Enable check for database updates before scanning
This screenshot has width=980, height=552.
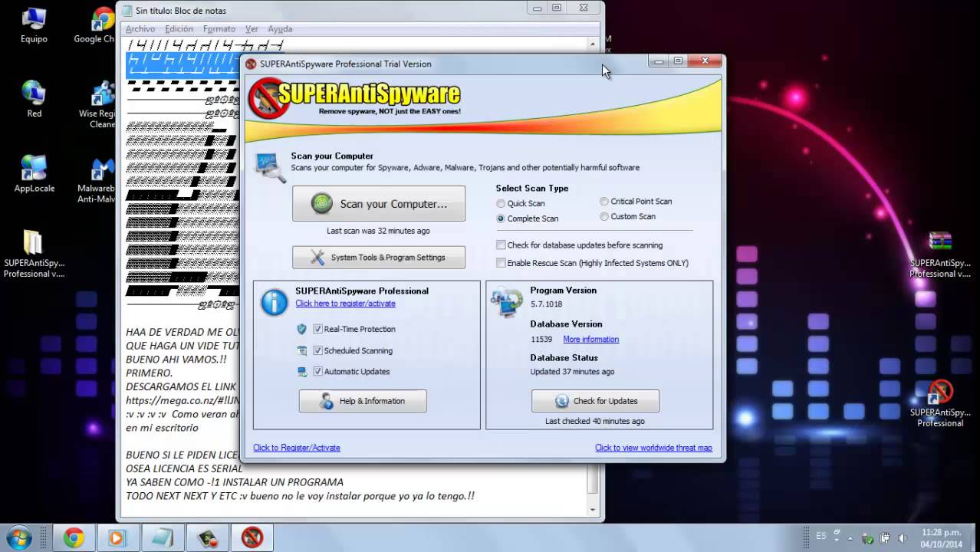(x=501, y=245)
